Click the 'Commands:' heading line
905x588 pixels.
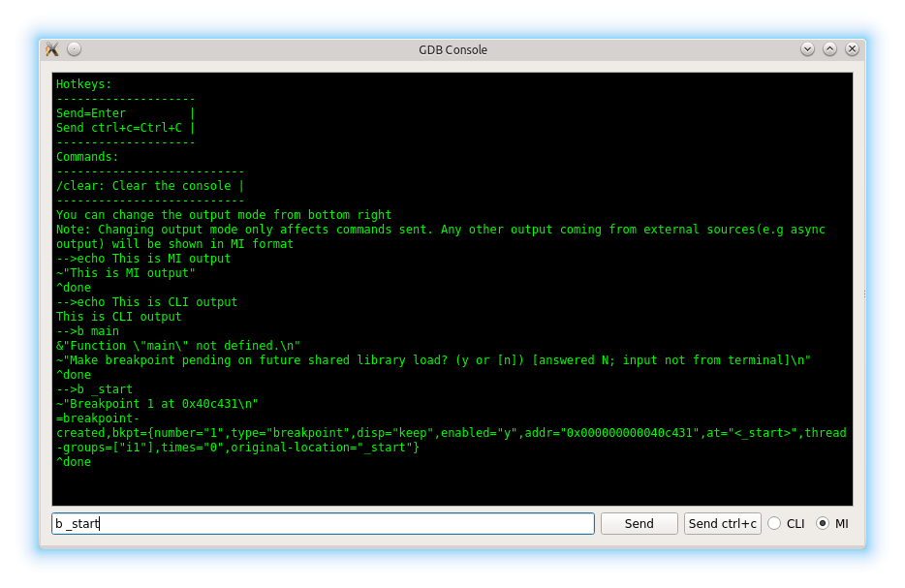87,157
